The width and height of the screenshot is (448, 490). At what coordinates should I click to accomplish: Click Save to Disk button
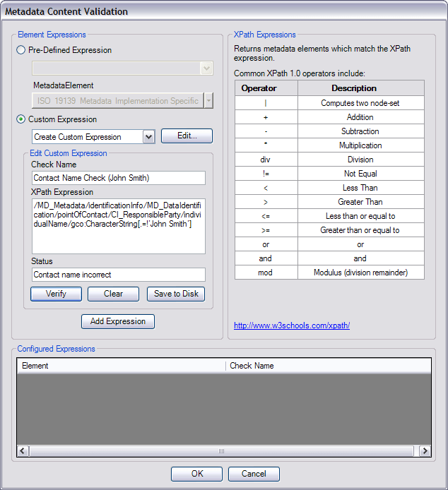[176, 294]
